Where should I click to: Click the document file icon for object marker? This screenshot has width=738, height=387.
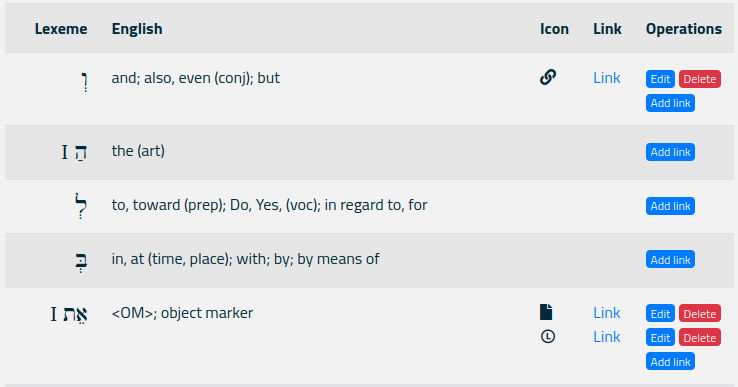(546, 312)
